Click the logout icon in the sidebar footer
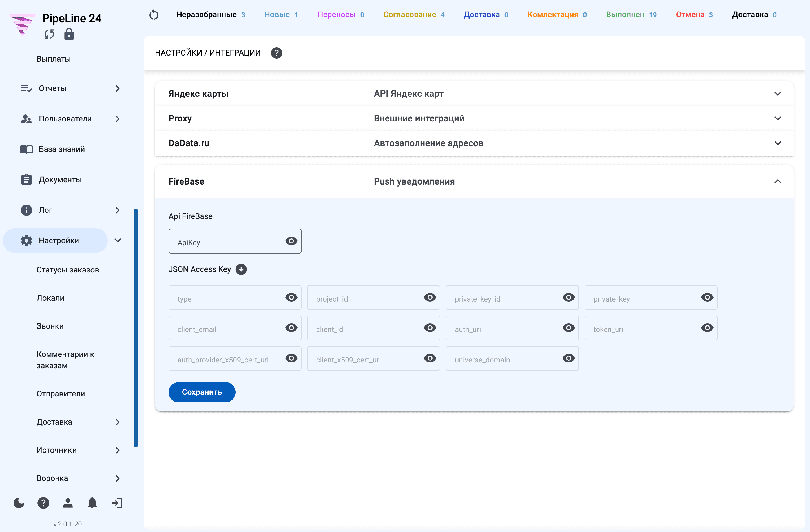The height and width of the screenshot is (532, 810). tap(117, 503)
